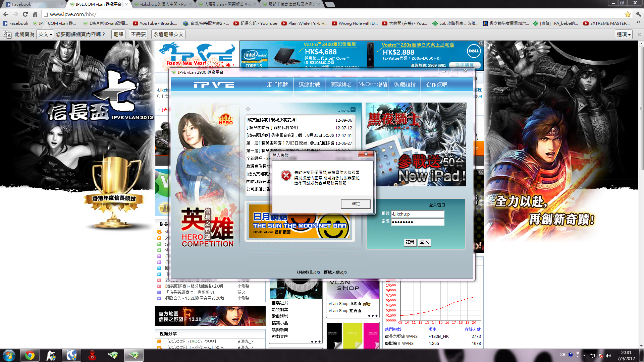Click the Chrome back arrow button
The image size is (644, 362).
tap(6, 14)
